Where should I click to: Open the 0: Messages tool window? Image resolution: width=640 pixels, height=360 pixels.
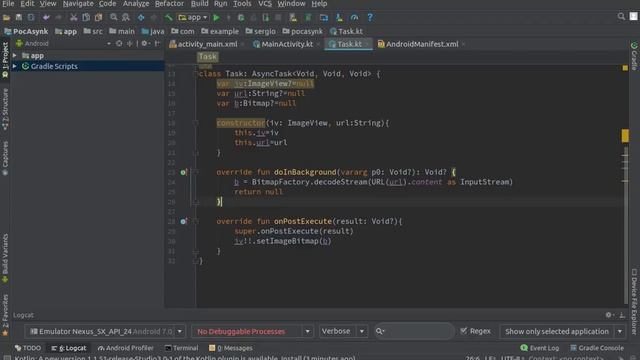231,348
